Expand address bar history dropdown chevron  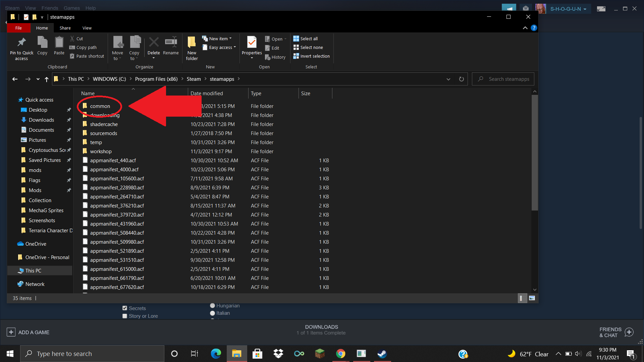(x=448, y=79)
